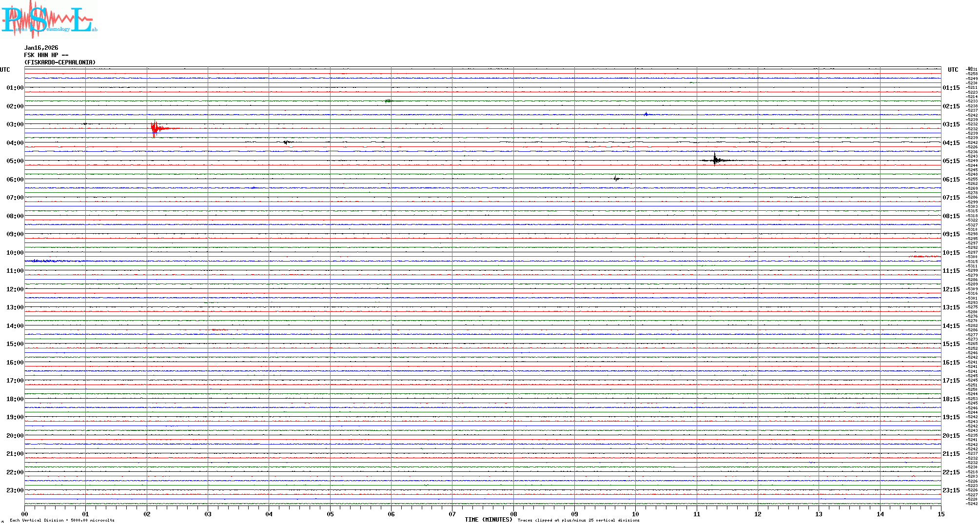This screenshot has height=527, width=980.
Task: Click the large red seismic event near 03:15
Action: pyautogui.click(x=155, y=128)
